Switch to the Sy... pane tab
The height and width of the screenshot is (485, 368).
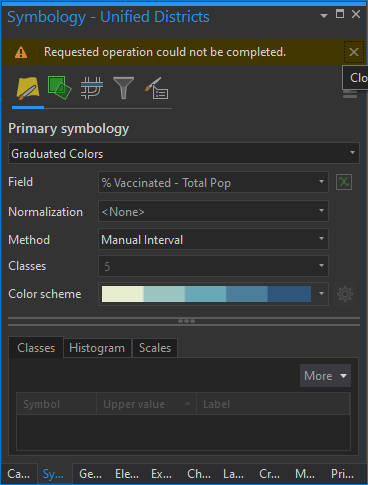[x=53, y=474]
